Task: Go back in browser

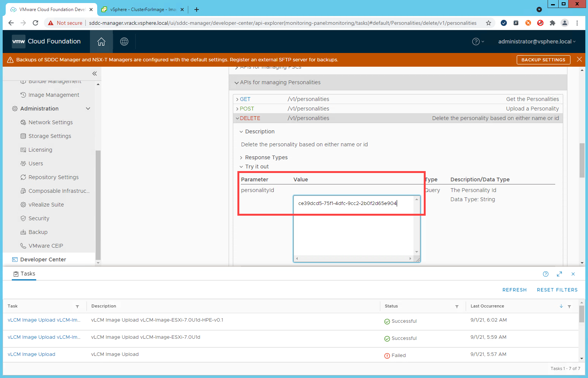Action: (11, 23)
